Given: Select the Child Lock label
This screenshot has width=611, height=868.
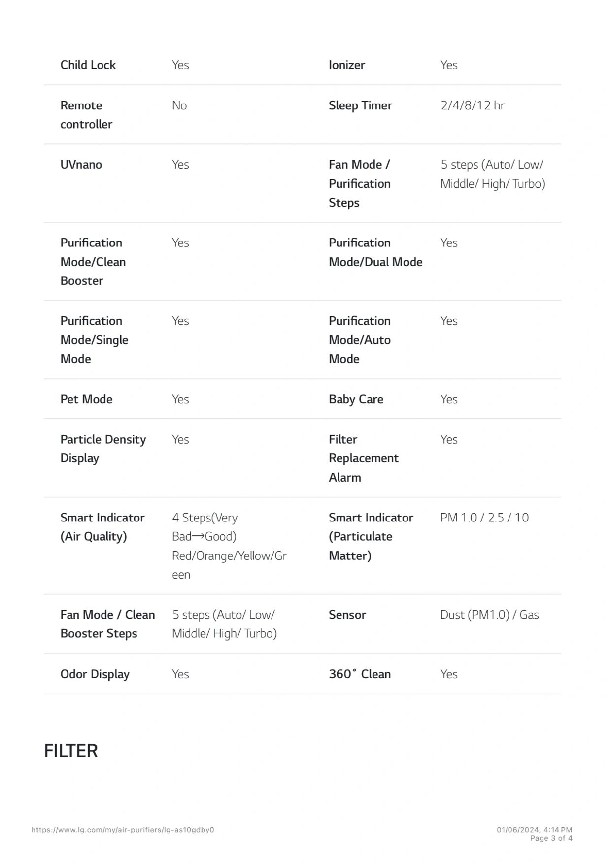Looking at the screenshot, I should tap(88, 65).
